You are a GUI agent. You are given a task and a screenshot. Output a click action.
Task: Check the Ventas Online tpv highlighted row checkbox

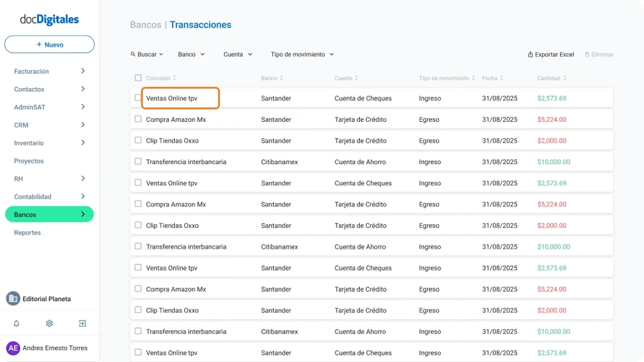point(137,98)
